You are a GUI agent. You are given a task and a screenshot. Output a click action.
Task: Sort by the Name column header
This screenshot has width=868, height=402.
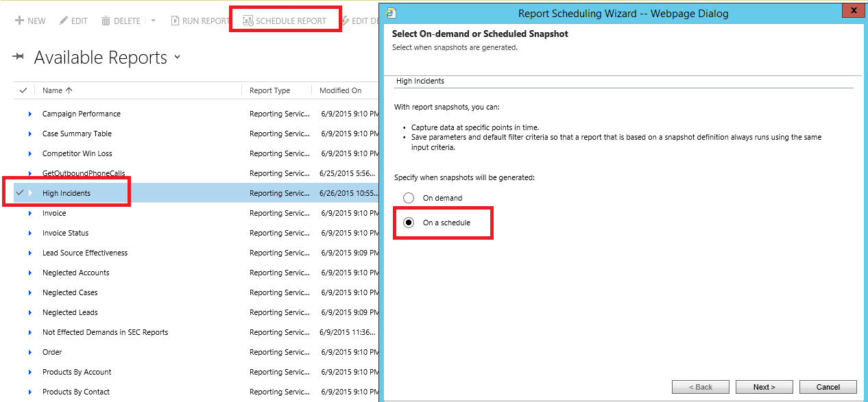[x=53, y=90]
